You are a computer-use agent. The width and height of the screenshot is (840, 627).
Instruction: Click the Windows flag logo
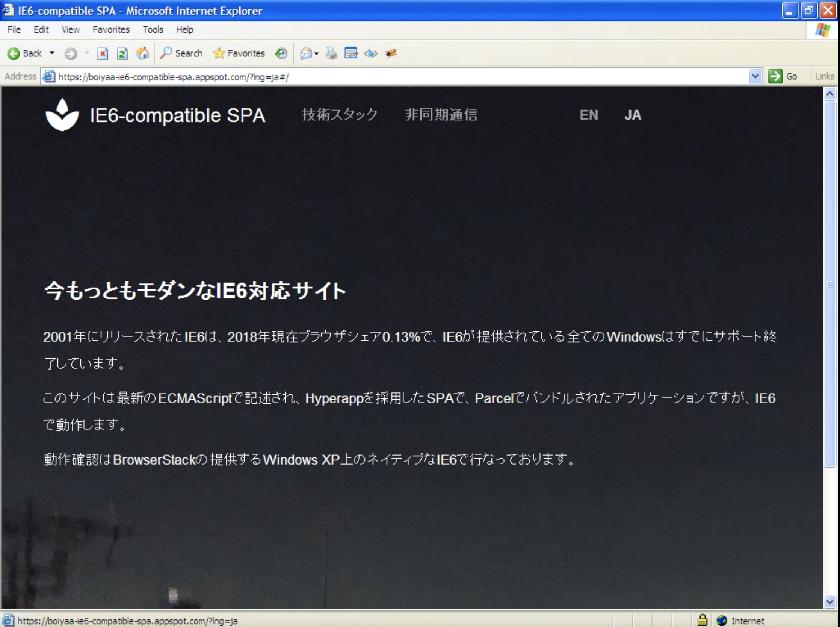tap(823, 30)
